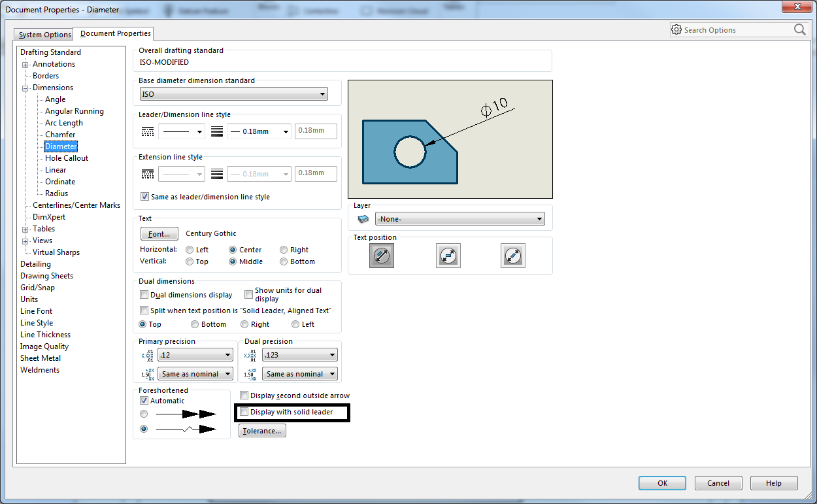Expand the Annotations tree node
The height and width of the screenshot is (504, 817).
point(25,64)
